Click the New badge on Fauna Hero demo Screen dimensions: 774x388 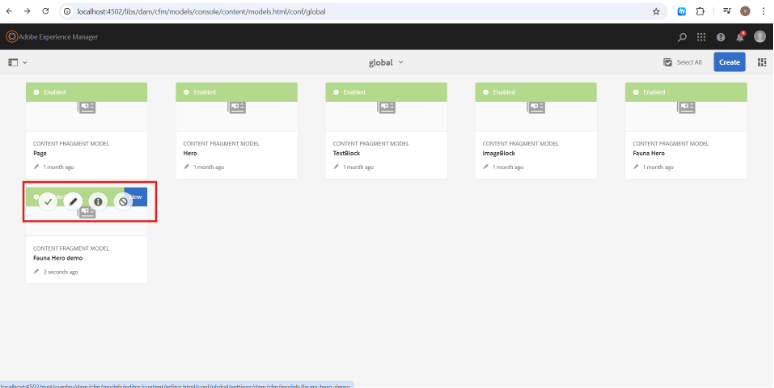(x=136, y=197)
